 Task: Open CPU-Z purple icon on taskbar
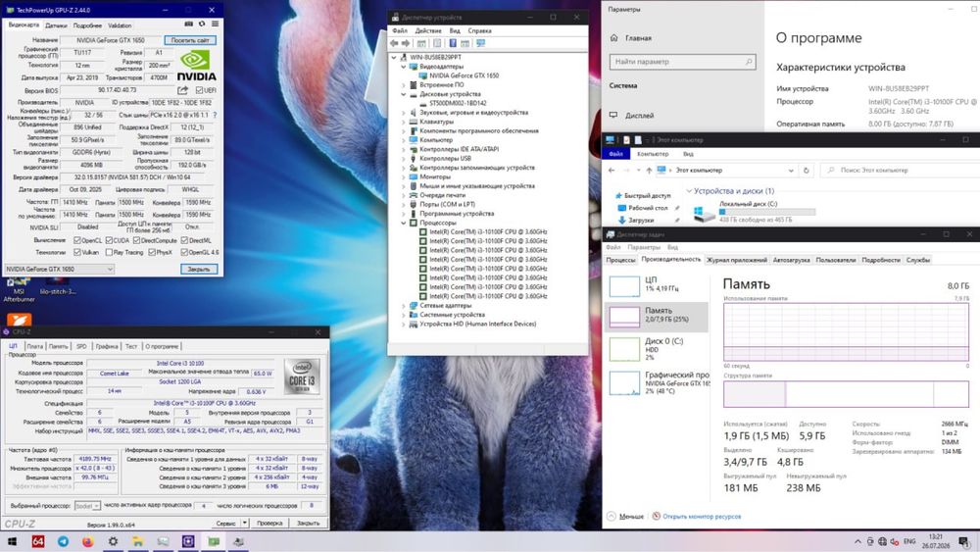point(188,541)
